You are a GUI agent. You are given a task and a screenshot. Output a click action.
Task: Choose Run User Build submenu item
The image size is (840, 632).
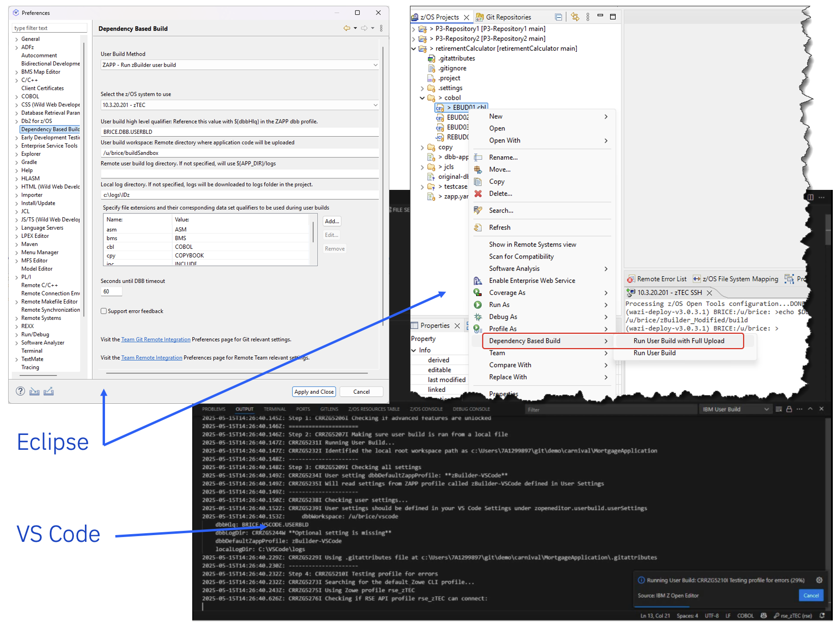tap(654, 353)
